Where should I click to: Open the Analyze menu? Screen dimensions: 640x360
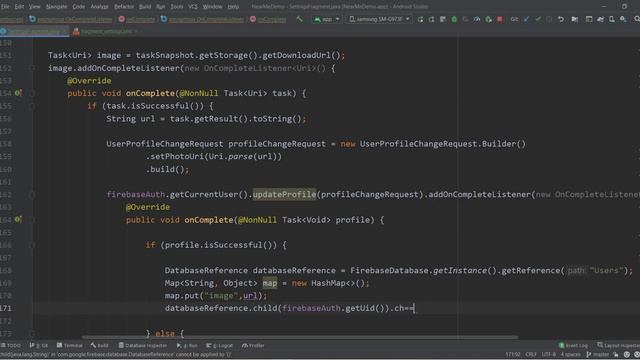tap(100, 7)
